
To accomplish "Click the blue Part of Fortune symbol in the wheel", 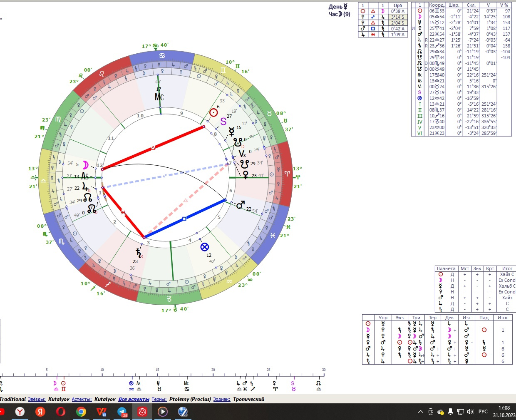I will 204,247.
